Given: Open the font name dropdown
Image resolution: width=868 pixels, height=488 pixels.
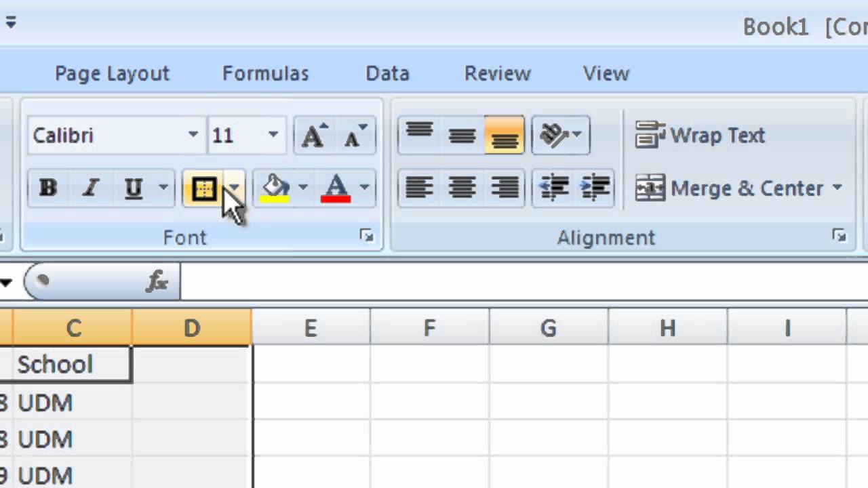Looking at the screenshot, I should pyautogui.click(x=193, y=135).
